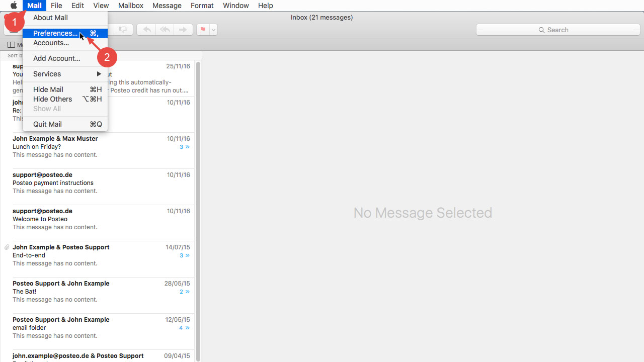Open The Bat! conversation via its thread count link

pyautogui.click(x=184, y=291)
